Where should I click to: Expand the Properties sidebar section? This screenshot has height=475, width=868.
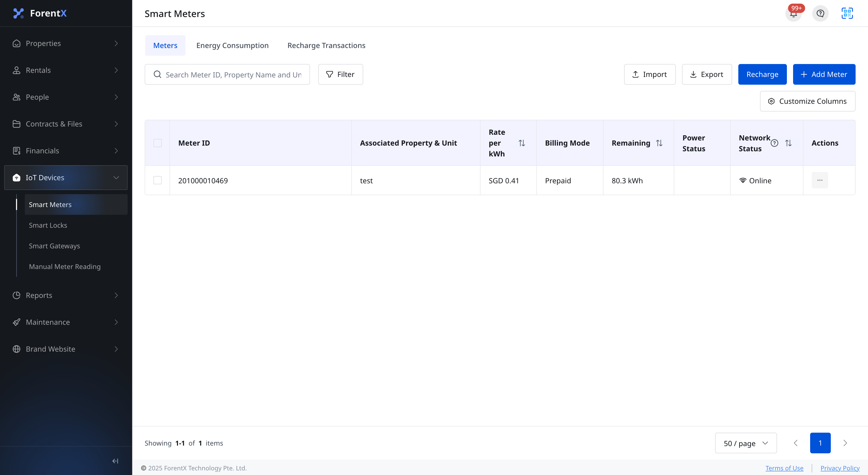click(66, 43)
